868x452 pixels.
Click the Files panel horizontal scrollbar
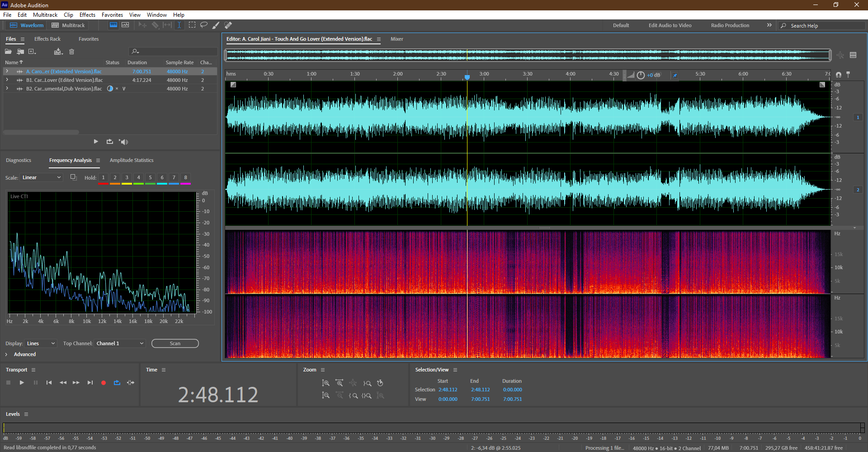42,132
